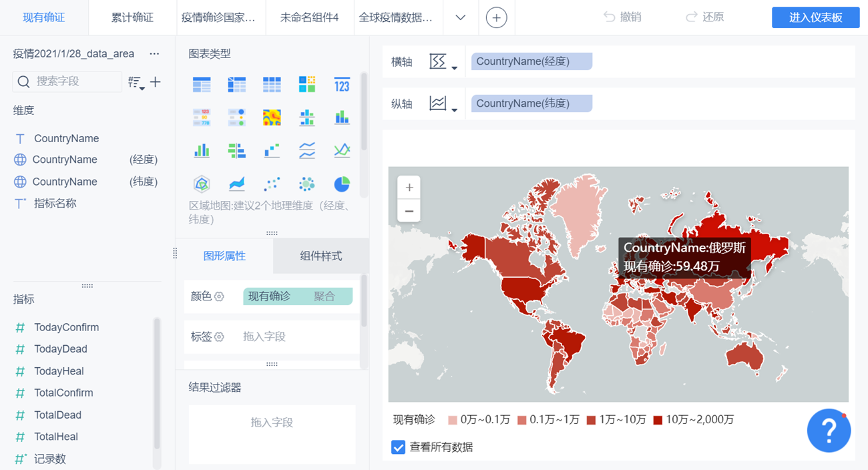Select the pie chart type
Viewport: 868px width, 470px height.
pyautogui.click(x=341, y=184)
